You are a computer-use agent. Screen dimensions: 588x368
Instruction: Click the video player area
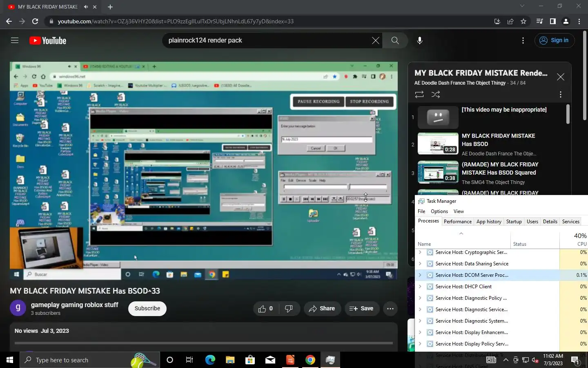point(204,171)
